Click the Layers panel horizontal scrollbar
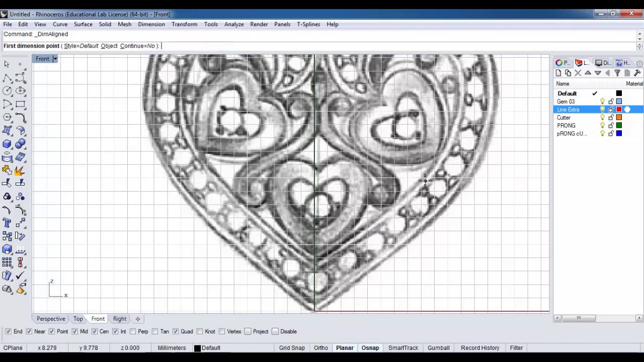This screenshot has height=362, width=644. (x=598, y=318)
